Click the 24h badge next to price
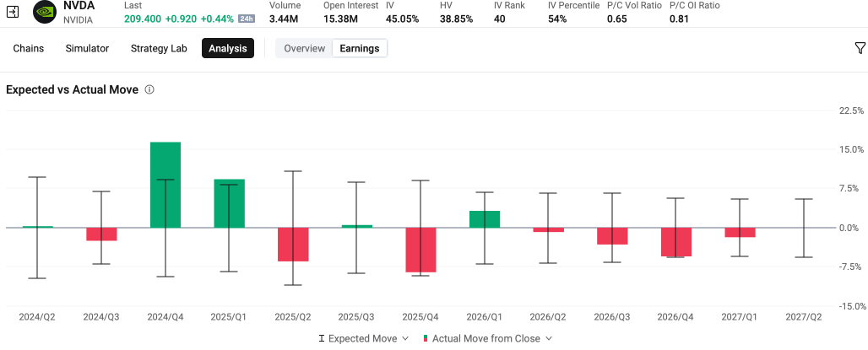The height and width of the screenshot is (350, 868). coord(247,19)
